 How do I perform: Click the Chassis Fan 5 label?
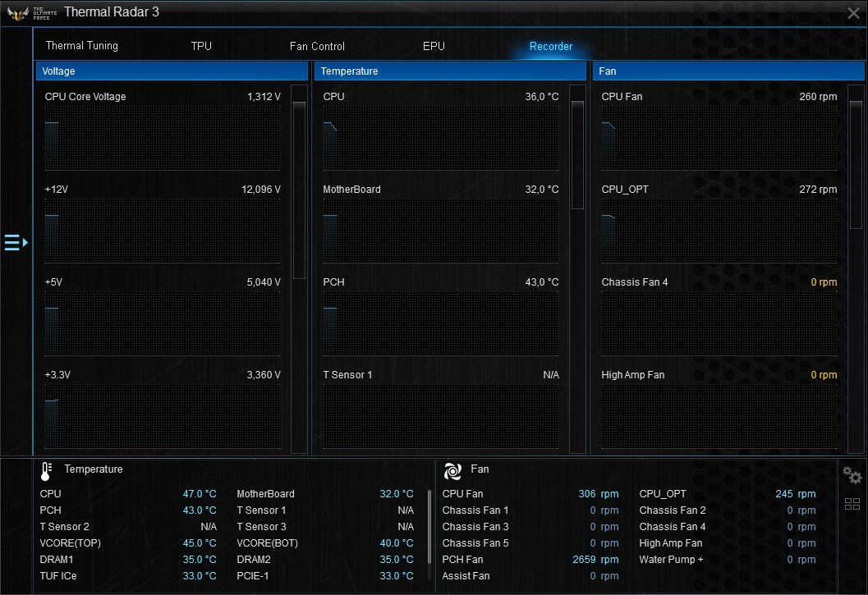coord(475,543)
